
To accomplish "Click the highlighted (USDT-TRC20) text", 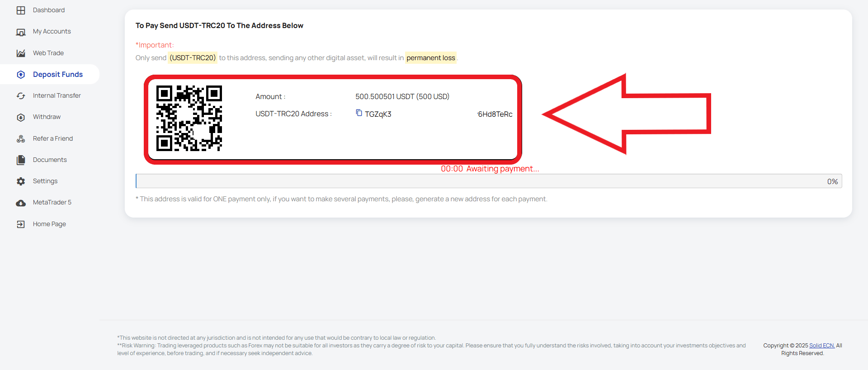I will [x=193, y=58].
